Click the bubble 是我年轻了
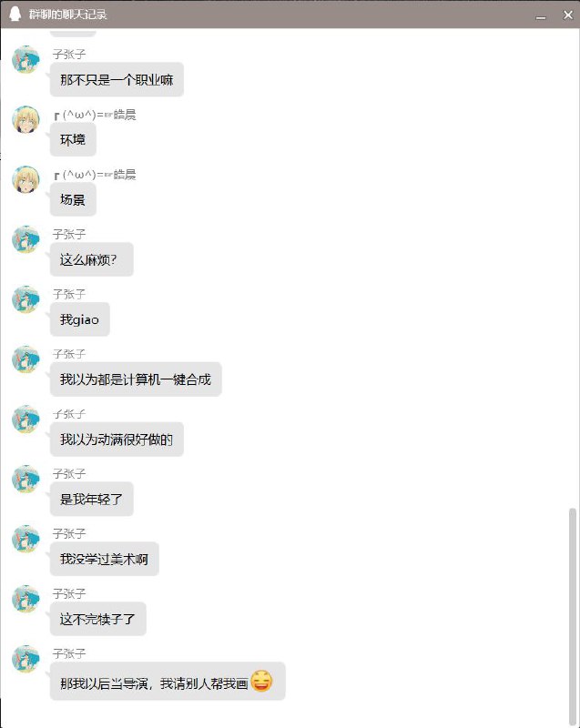Image resolution: width=580 pixels, height=728 pixels. tap(91, 499)
